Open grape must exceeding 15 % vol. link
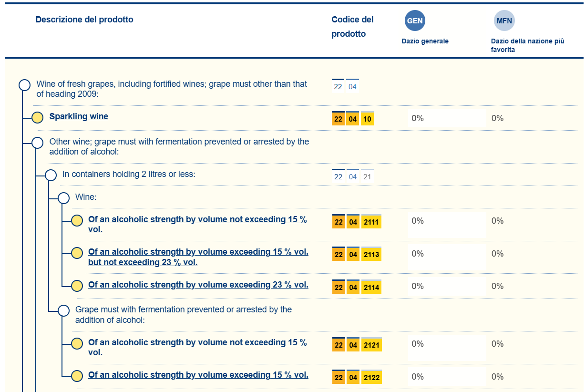Image resolution: width=585 pixels, height=392 pixels. (x=198, y=375)
